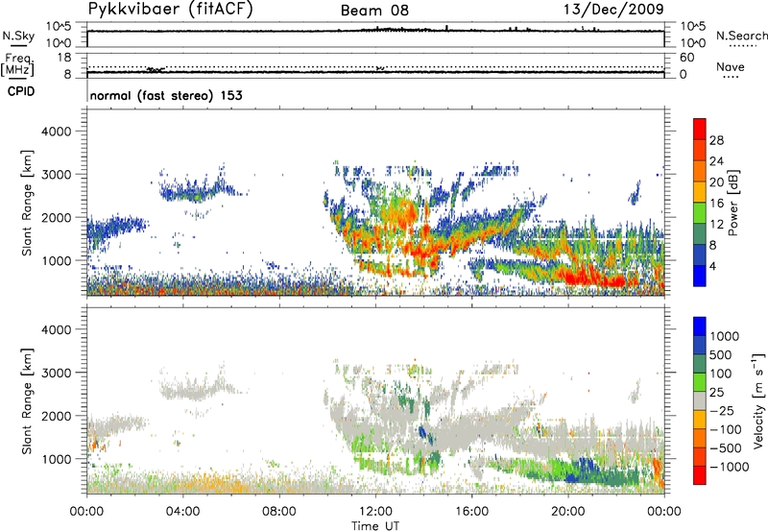This screenshot has width=768, height=532.
Task: Pick the Velocity segment between -100 and -25
Action: [x=700, y=420]
